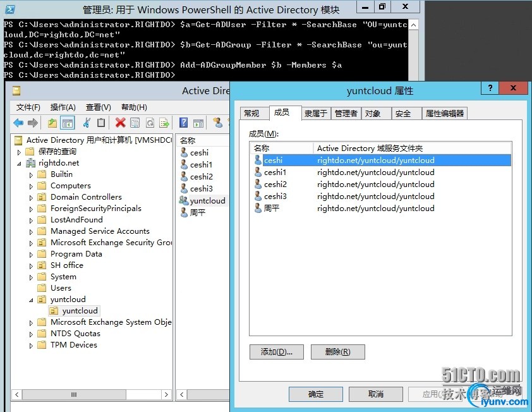Switch to the 属性编辑器 tab
The image size is (532, 412).
(x=445, y=113)
